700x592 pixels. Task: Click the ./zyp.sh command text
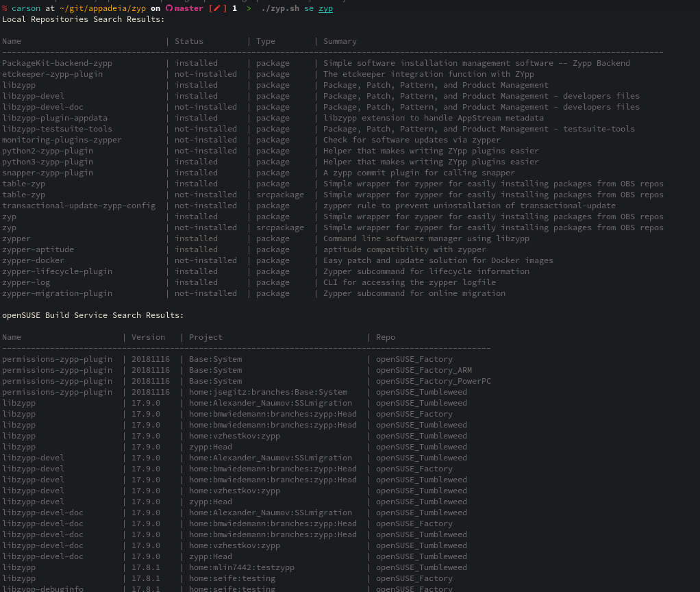coord(280,8)
